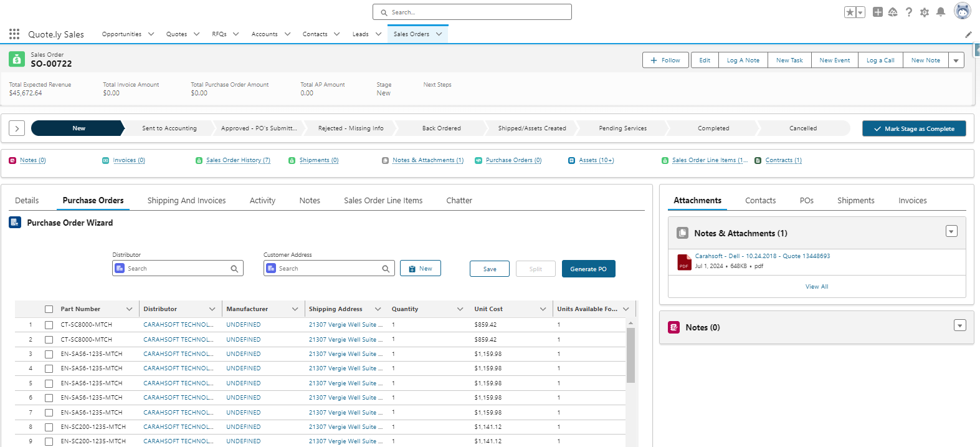Open the POs tab in side panel
The width and height of the screenshot is (980, 447).
[806, 201]
